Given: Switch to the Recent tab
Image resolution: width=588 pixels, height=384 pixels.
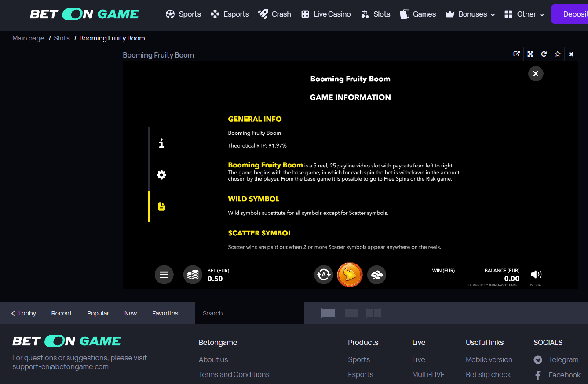Looking at the screenshot, I should [x=62, y=313].
